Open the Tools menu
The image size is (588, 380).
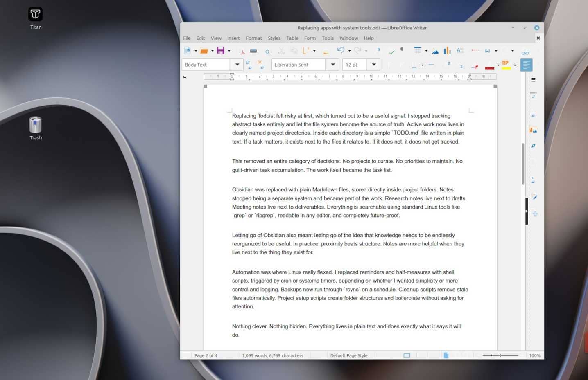point(328,38)
